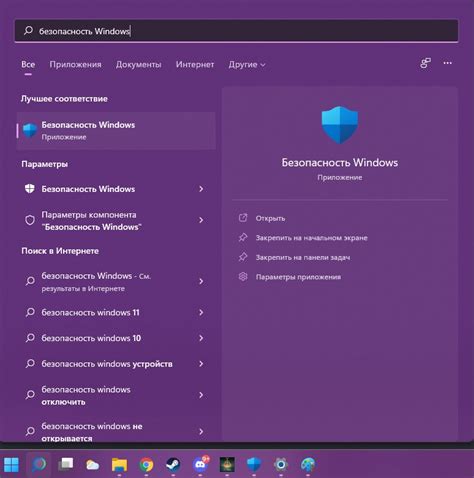This screenshot has width=474, height=478.
Task: Switch to the "Интернет" tab
Action: pyautogui.click(x=195, y=64)
